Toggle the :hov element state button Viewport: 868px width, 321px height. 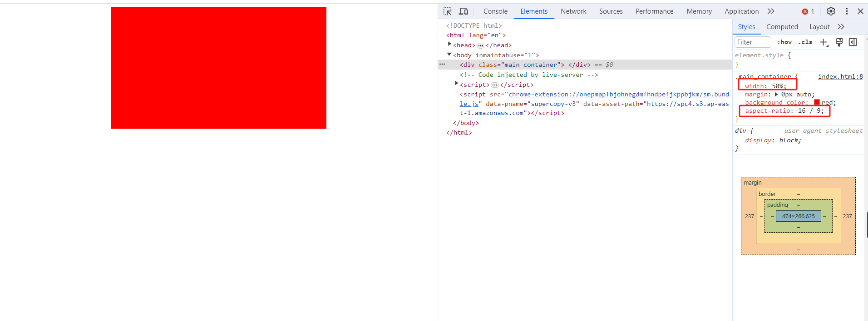[784, 42]
